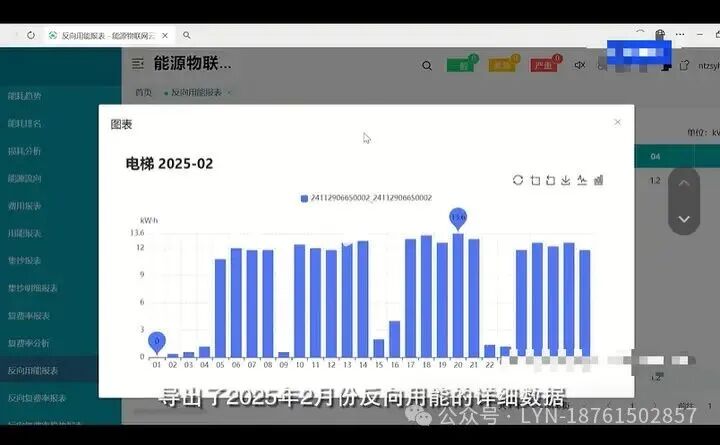Open 用能报表 in the sidebar
720x445 pixels.
coord(24,233)
